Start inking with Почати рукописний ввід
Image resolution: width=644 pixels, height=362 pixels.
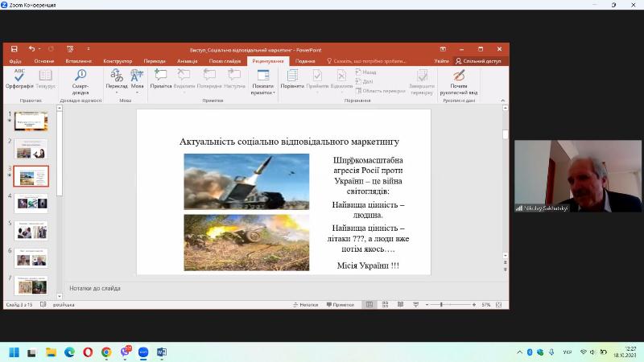(459, 80)
